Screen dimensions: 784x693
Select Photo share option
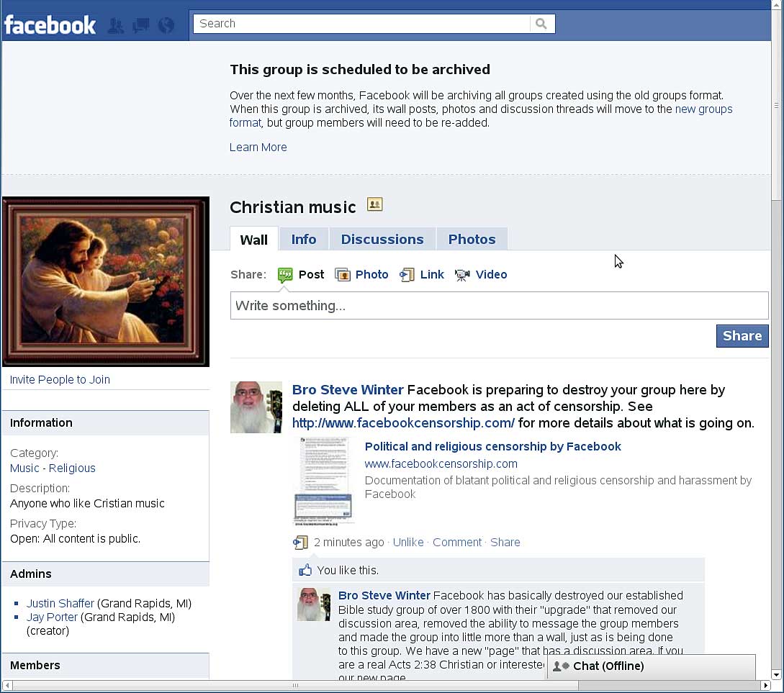[x=371, y=275]
